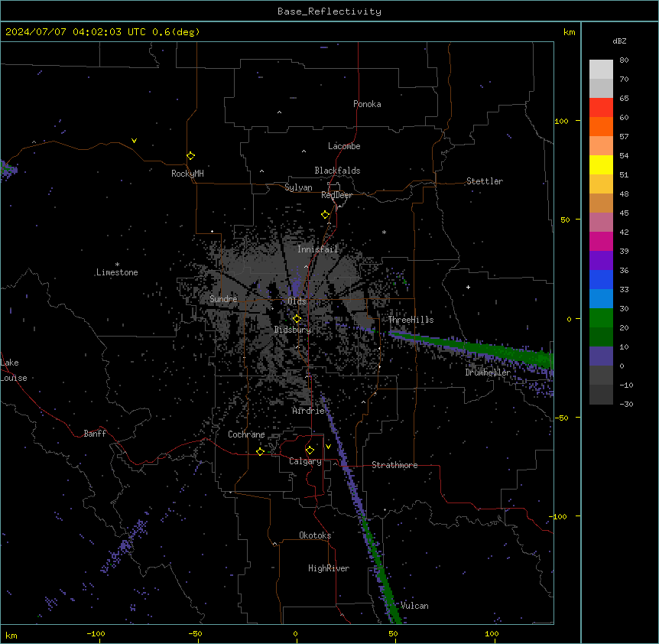Select the yellow 51-54 dBZ legend swatch
The image size is (659, 644).
coord(601,164)
